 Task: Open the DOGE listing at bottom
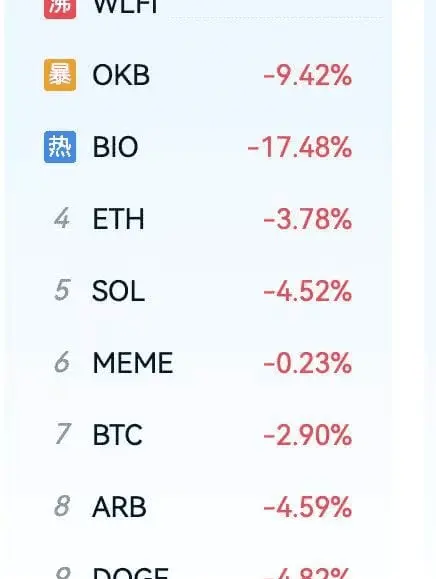point(131,572)
